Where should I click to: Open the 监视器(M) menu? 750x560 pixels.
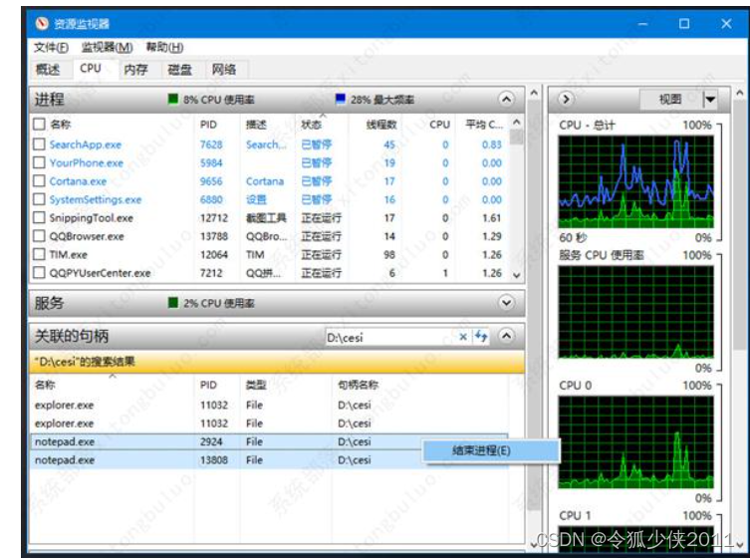click(107, 47)
